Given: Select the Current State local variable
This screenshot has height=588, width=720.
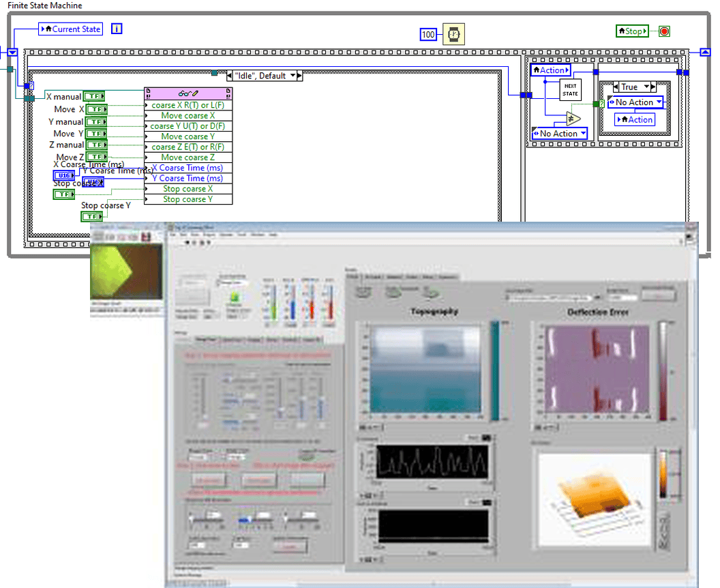Looking at the screenshot, I should [x=71, y=29].
